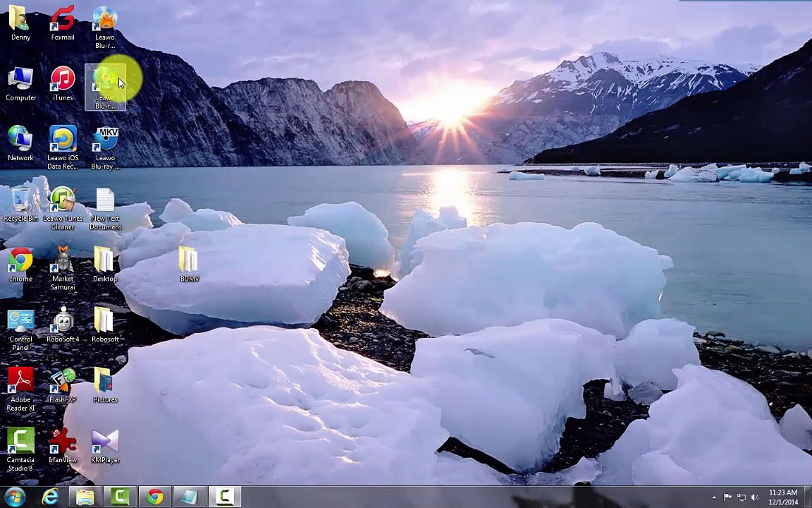Launch Internet Explorer from the taskbar
This screenshot has height=508, width=812.
coord(50,497)
